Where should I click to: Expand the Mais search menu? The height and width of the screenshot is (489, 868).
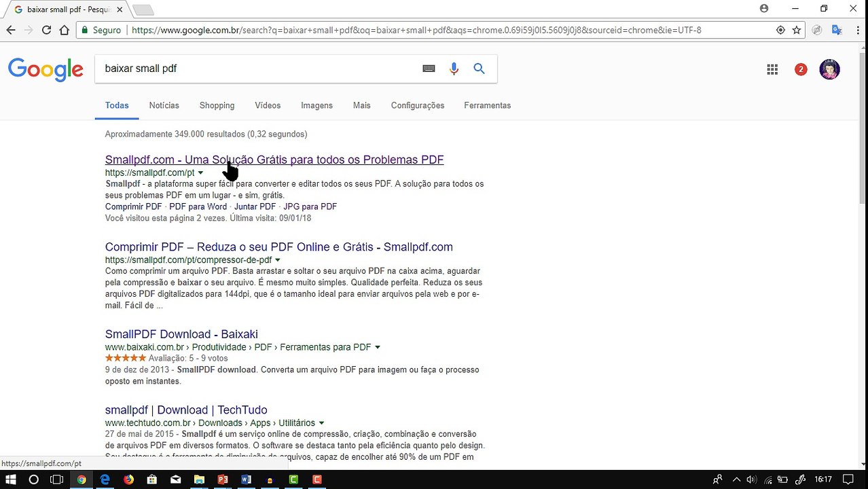pos(362,105)
